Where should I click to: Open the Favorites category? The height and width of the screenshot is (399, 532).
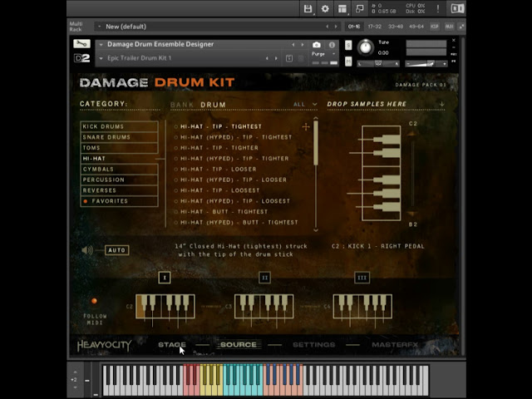(x=119, y=201)
